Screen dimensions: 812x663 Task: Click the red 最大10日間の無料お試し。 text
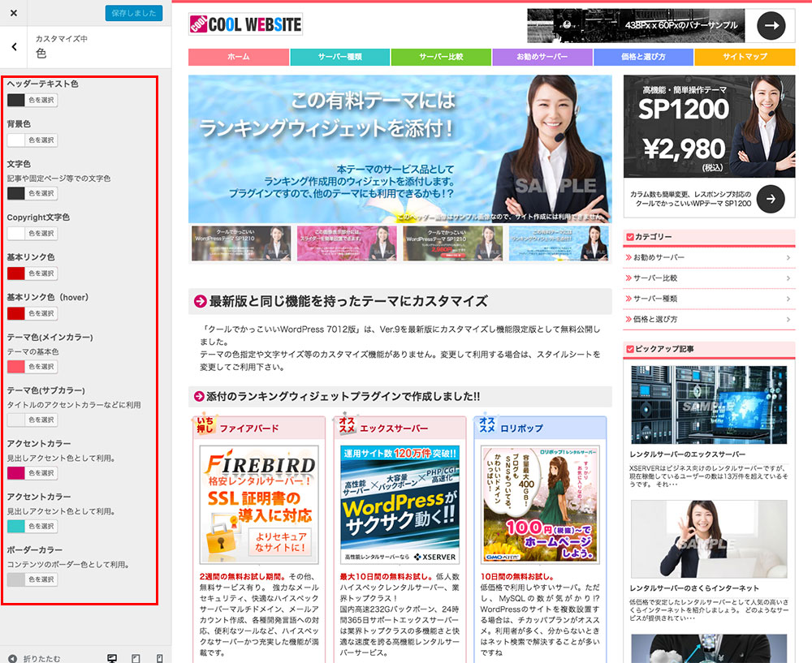[x=386, y=576]
